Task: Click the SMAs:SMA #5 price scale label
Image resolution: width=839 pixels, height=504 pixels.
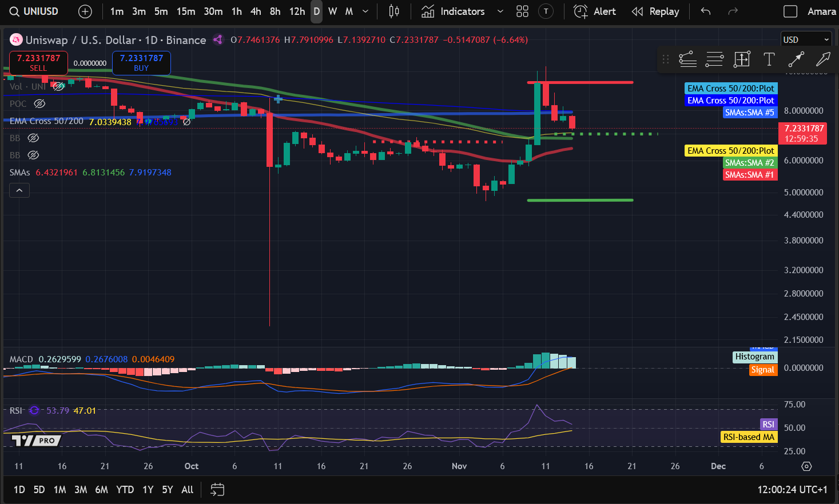Action: pos(749,113)
